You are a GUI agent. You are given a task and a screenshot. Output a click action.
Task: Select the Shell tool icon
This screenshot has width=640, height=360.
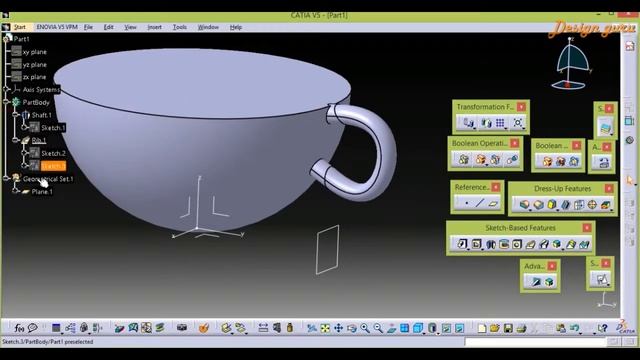(565, 204)
